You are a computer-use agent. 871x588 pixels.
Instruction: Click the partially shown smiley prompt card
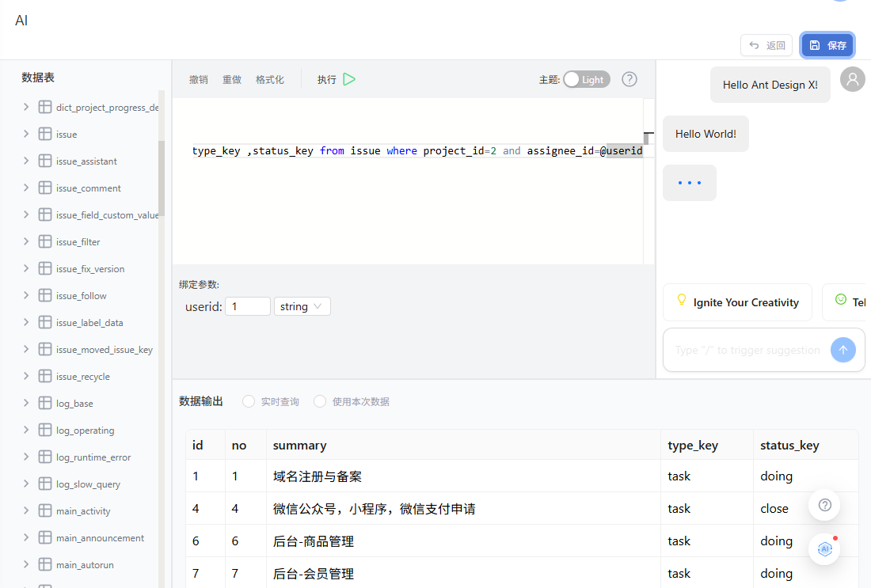[x=844, y=302]
